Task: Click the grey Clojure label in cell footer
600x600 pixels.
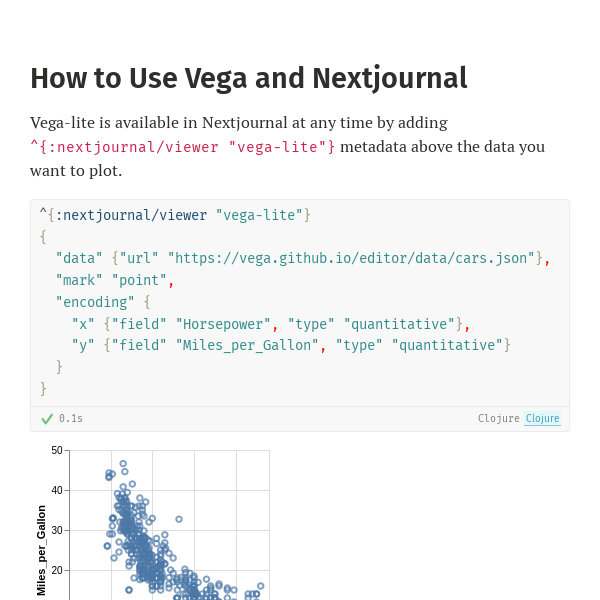Action: pos(499,419)
